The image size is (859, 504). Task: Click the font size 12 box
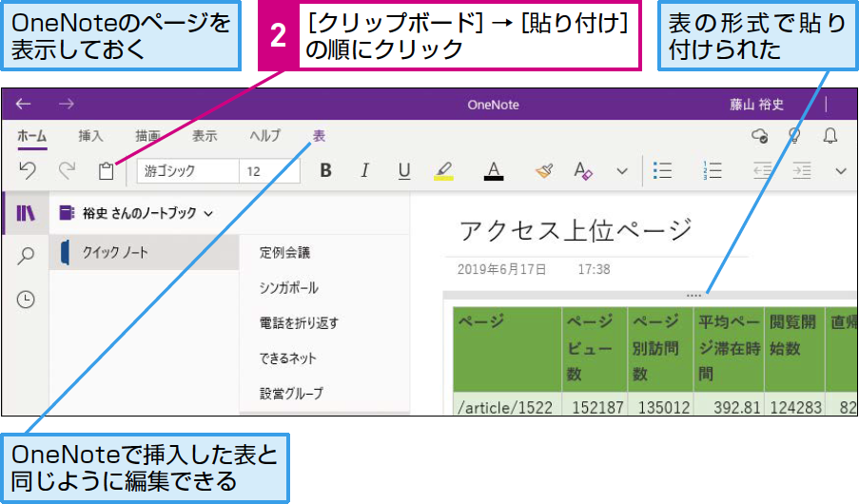269,171
